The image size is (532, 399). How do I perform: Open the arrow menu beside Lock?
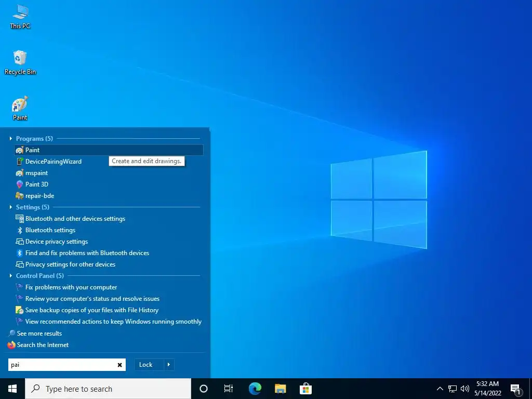pos(169,365)
